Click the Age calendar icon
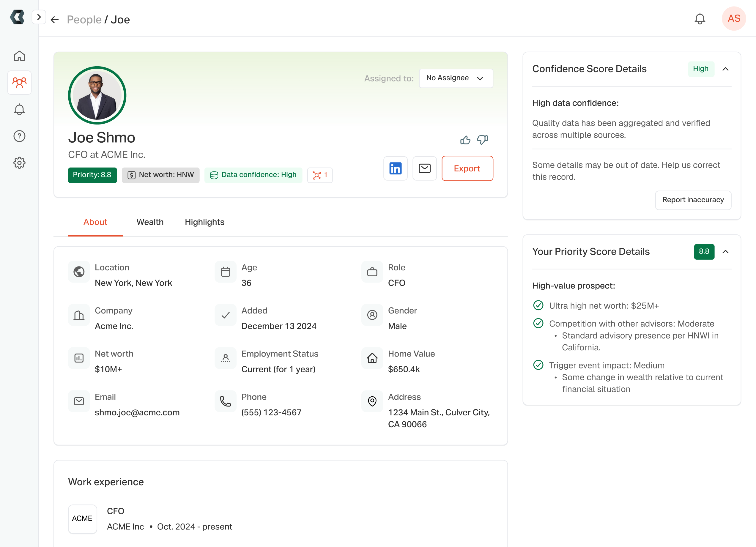This screenshot has width=756, height=547. click(226, 272)
